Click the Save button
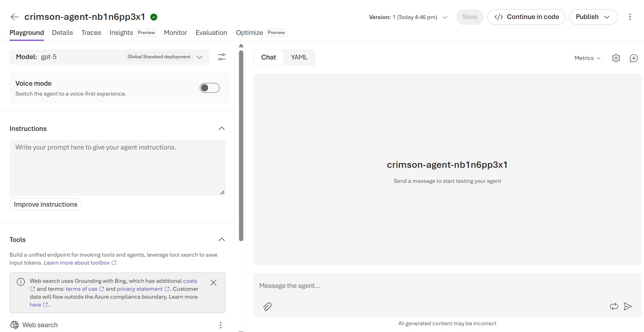Image resolution: width=644 pixels, height=332 pixels. pyautogui.click(x=470, y=17)
